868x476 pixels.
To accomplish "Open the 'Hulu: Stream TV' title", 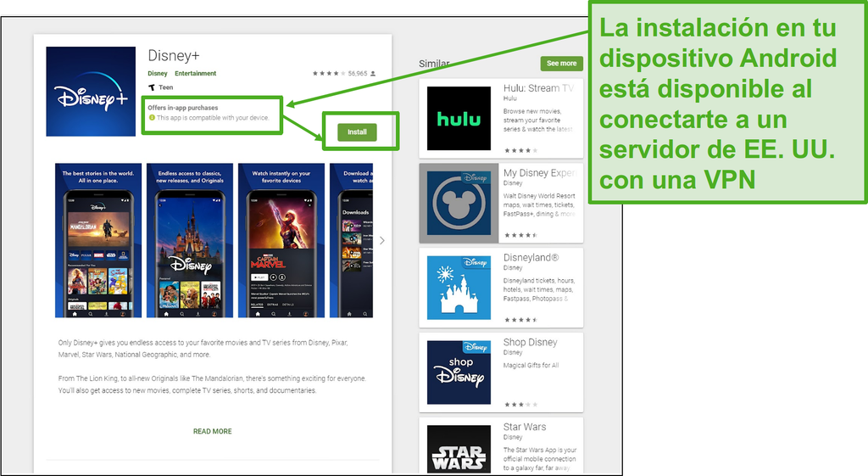I will pyautogui.click(x=538, y=88).
